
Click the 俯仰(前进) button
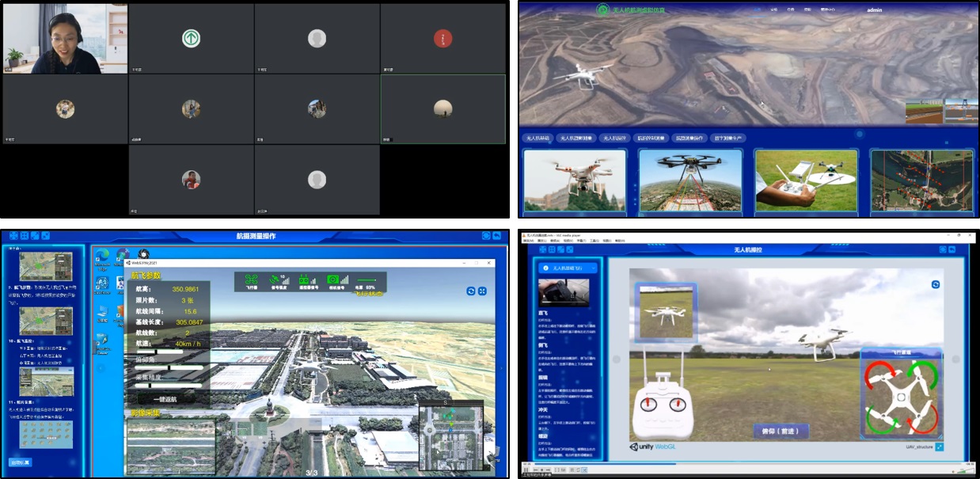tap(781, 431)
